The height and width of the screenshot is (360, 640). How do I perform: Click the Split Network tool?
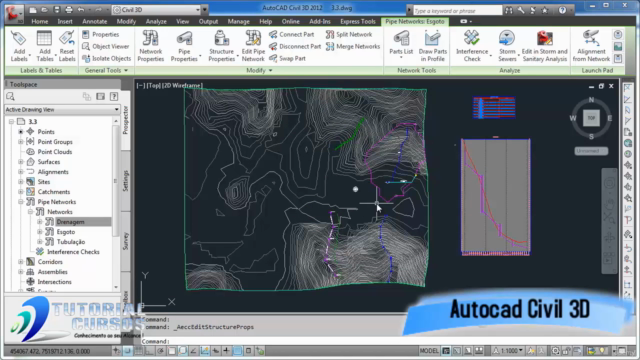point(349,35)
